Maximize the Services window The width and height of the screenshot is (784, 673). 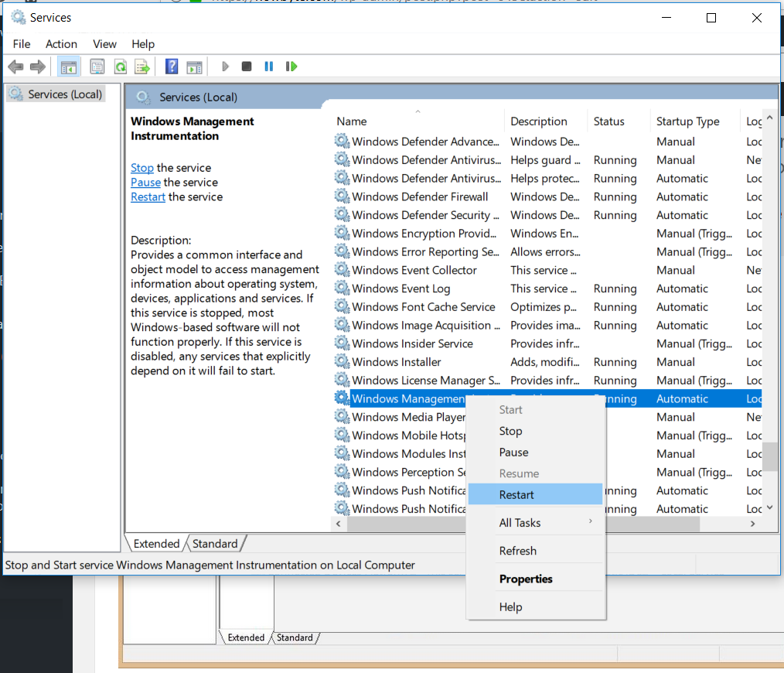pyautogui.click(x=711, y=18)
